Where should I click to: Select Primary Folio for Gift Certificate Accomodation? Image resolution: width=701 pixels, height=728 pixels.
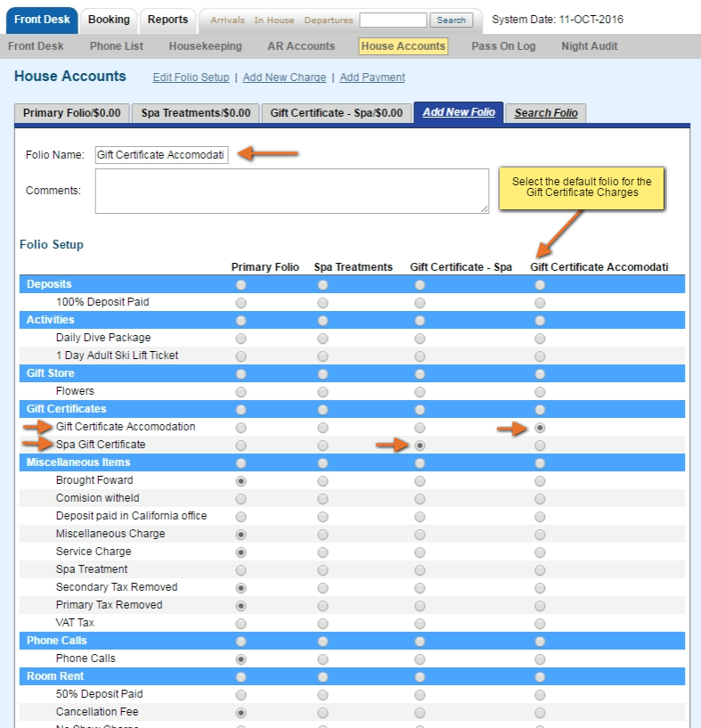tap(240, 428)
